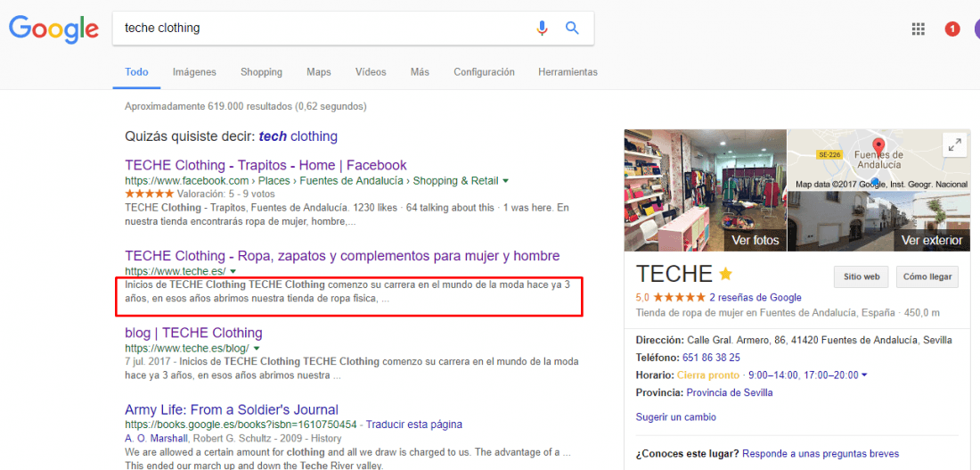This screenshot has height=470, width=980.
Task: Open TECHE Clothing - Trapitos Facebook result
Action: pos(265,165)
